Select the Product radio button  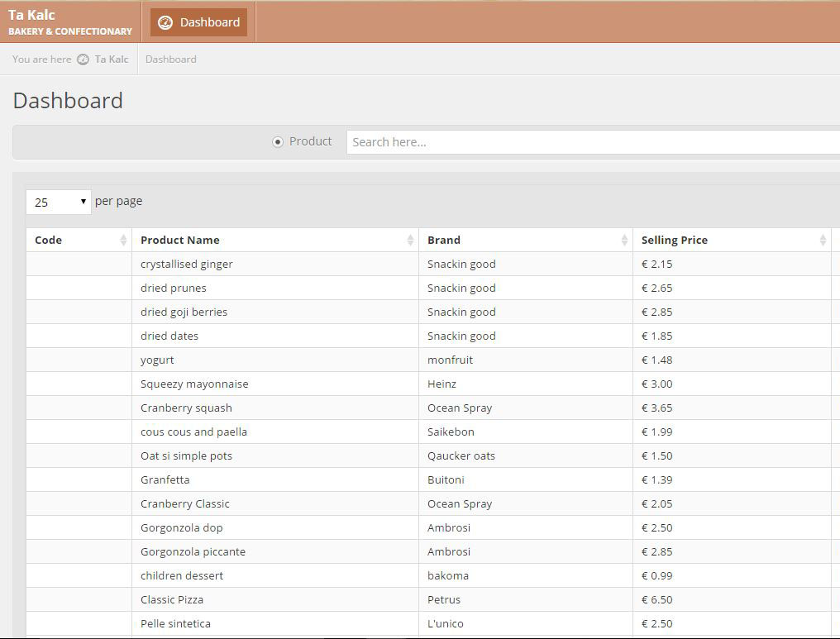(278, 142)
